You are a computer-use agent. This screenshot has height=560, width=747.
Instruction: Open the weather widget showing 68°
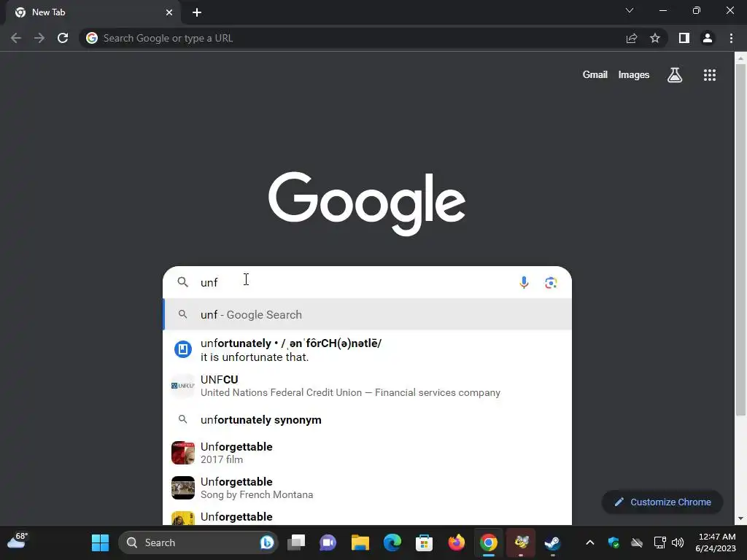(18, 541)
